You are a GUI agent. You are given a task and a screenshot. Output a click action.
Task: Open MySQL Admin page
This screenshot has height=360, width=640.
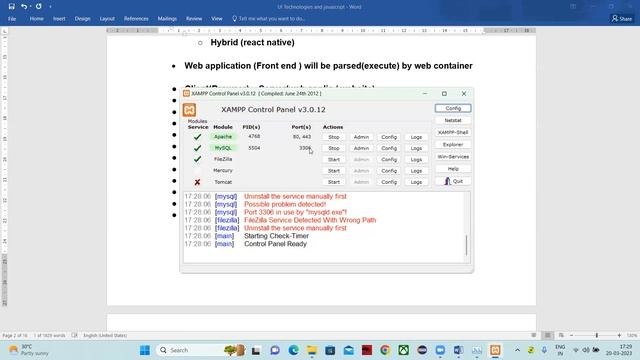361,148
